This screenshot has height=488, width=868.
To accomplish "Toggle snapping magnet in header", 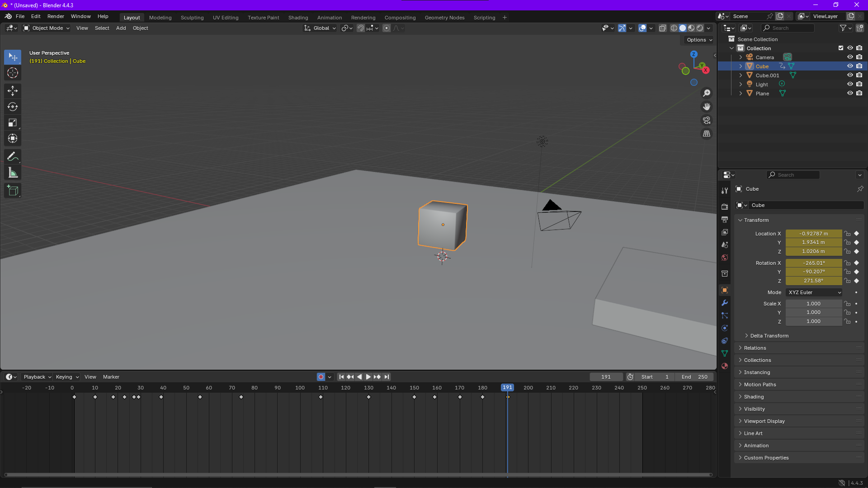I will [361, 28].
